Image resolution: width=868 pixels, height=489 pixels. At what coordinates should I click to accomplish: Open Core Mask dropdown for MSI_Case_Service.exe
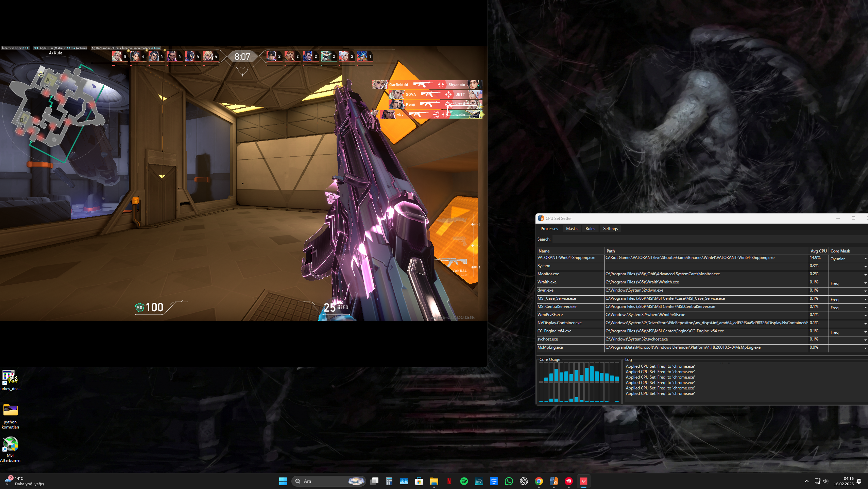[865, 300]
